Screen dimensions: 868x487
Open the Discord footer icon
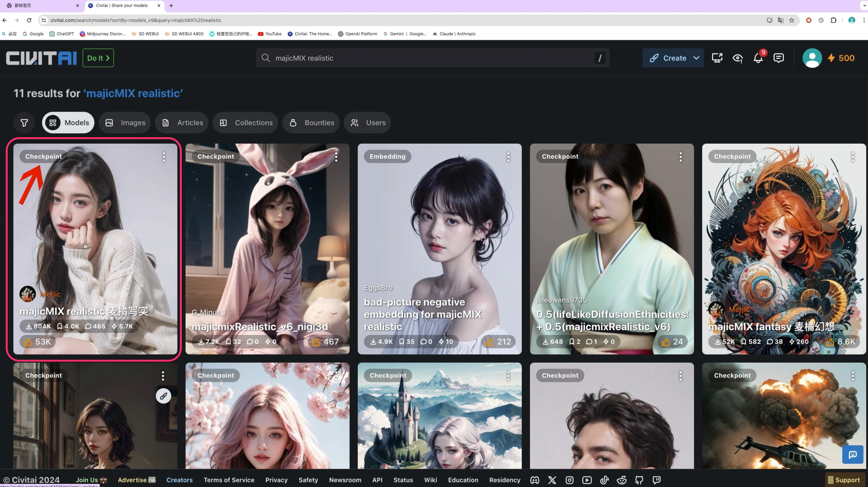(535, 480)
